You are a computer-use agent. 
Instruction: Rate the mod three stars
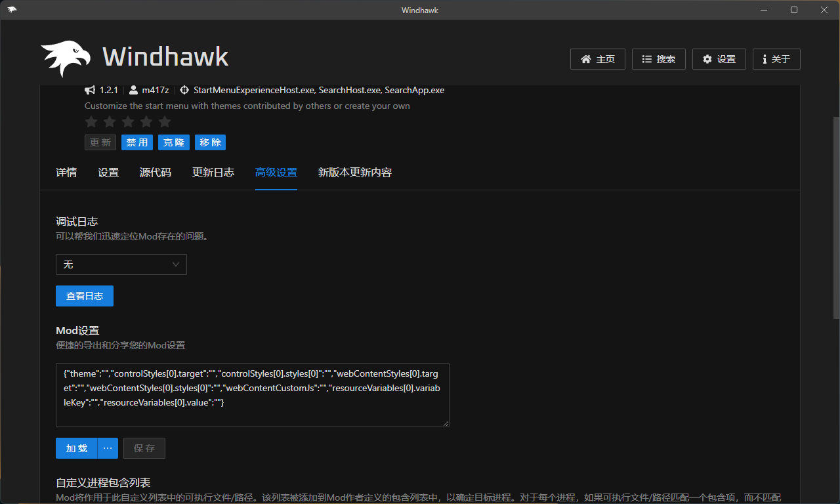128,121
